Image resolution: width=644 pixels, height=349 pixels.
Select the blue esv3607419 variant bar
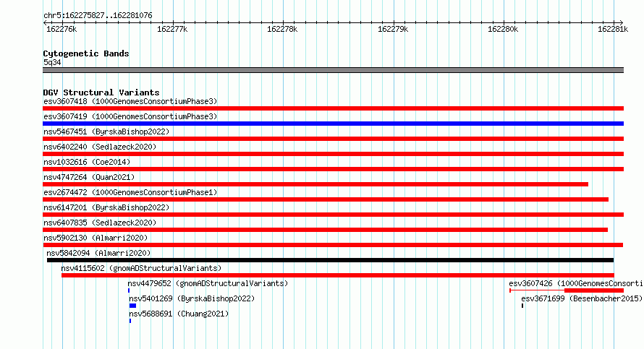333,124
